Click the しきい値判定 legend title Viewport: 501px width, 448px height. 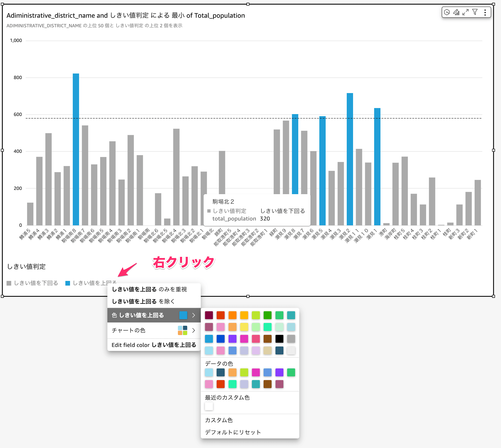(26, 266)
